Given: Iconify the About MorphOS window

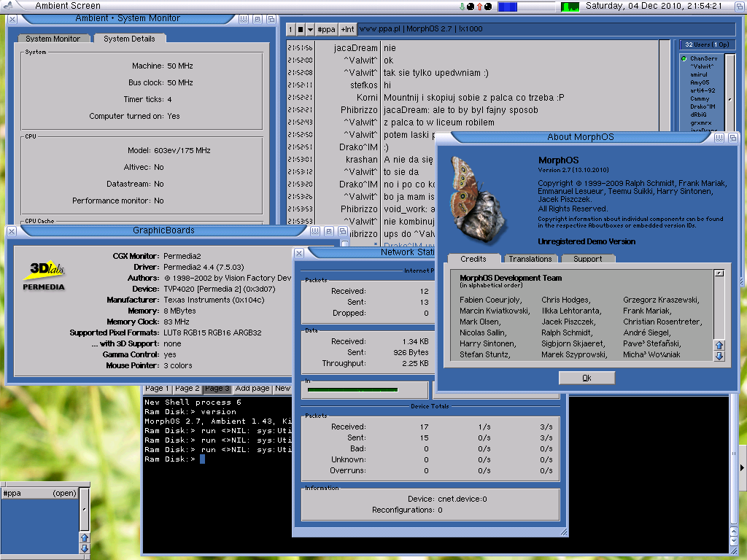Looking at the screenshot, I should pos(719,138).
